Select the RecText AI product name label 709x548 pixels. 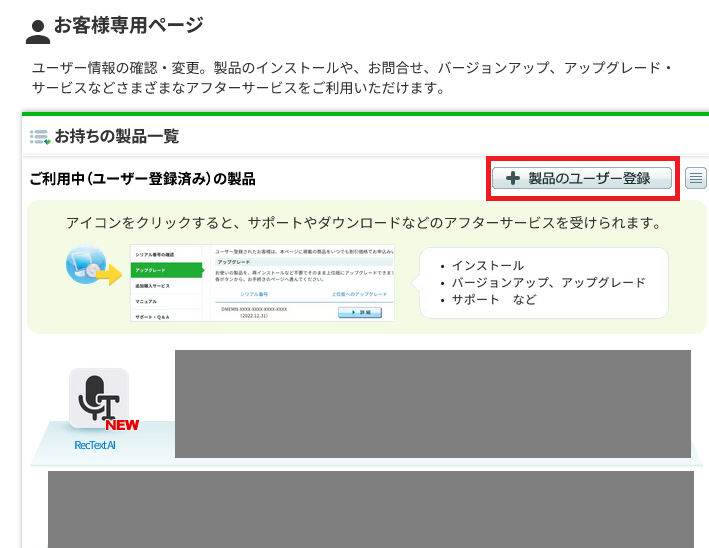point(95,445)
